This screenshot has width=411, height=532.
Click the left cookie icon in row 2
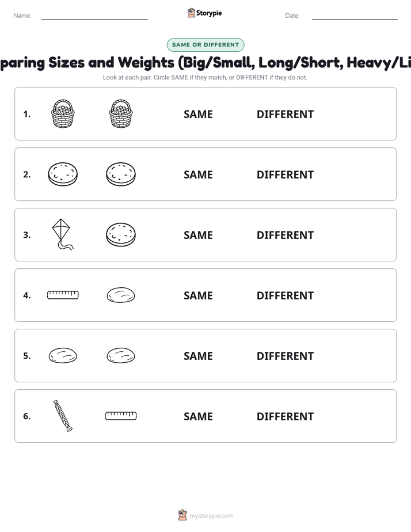pos(63,174)
